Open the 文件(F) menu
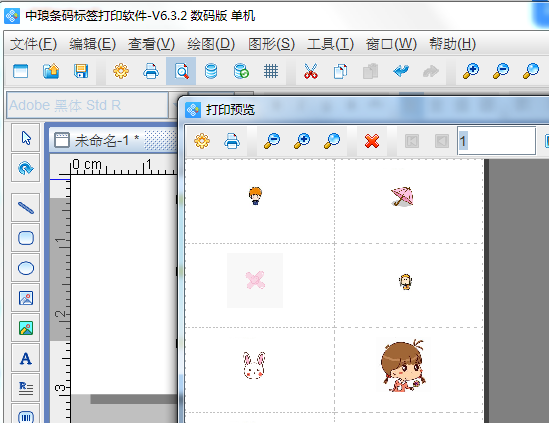Viewport: 549px width, 423px height. pyautogui.click(x=34, y=44)
